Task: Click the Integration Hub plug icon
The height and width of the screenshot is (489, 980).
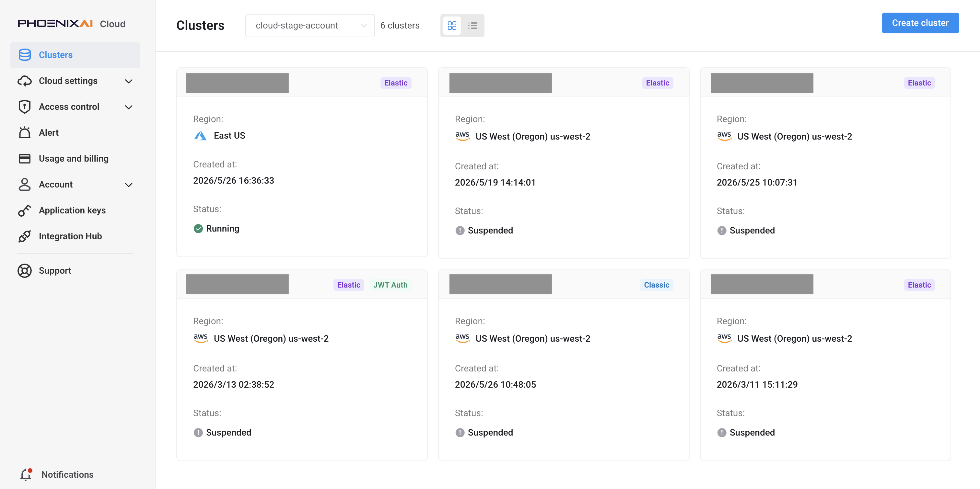Action: point(25,236)
